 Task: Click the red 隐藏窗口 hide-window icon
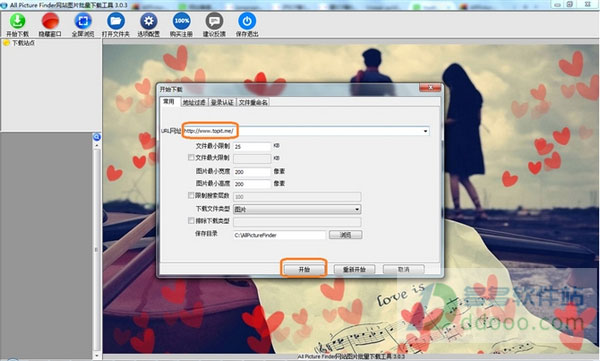(50, 21)
